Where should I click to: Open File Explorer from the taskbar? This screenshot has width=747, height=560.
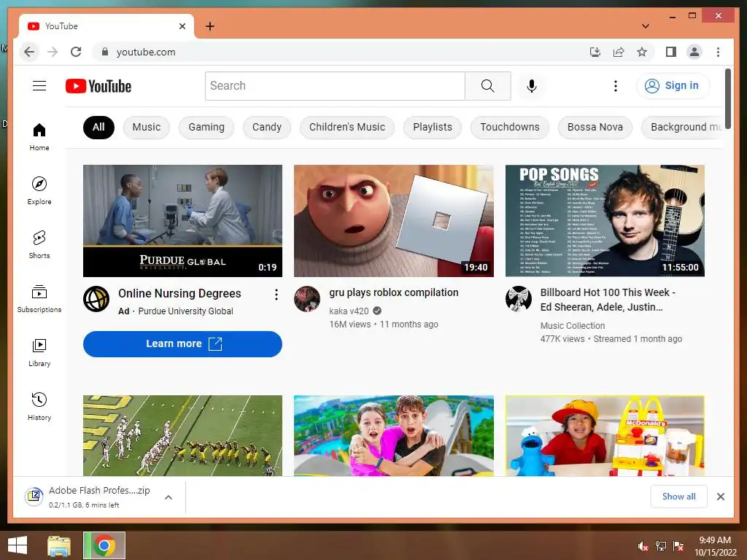[59, 545]
